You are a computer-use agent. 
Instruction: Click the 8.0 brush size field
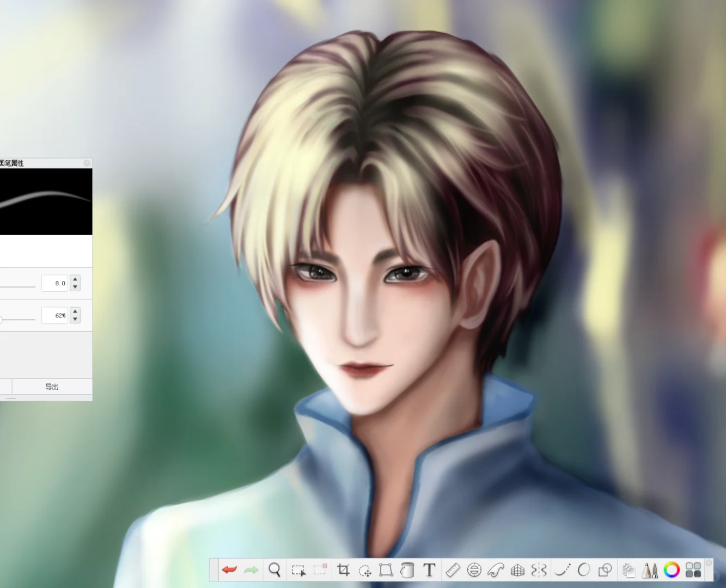tap(54, 283)
